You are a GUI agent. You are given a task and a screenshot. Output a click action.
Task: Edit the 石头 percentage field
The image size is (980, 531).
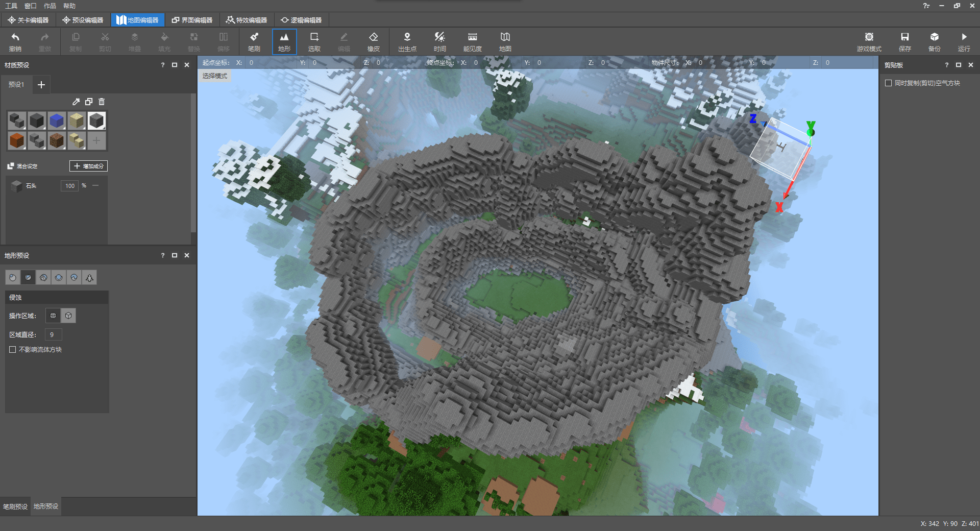tap(69, 186)
